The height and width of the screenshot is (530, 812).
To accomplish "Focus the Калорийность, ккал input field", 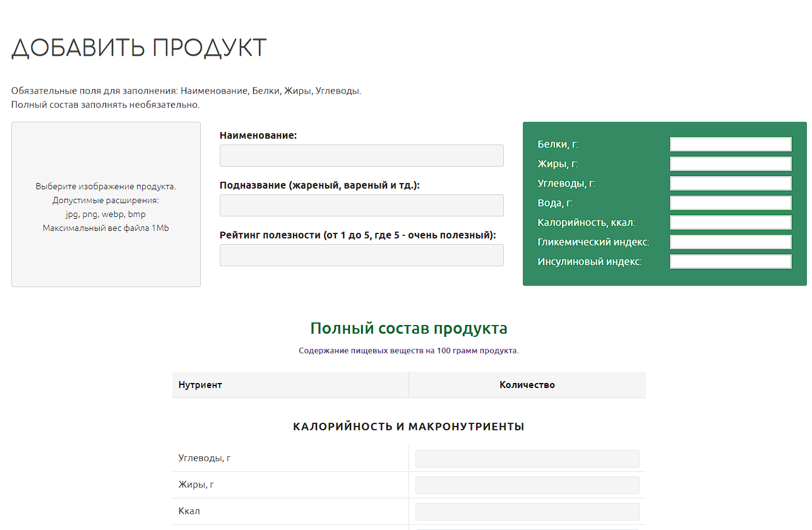I will pyautogui.click(x=730, y=223).
